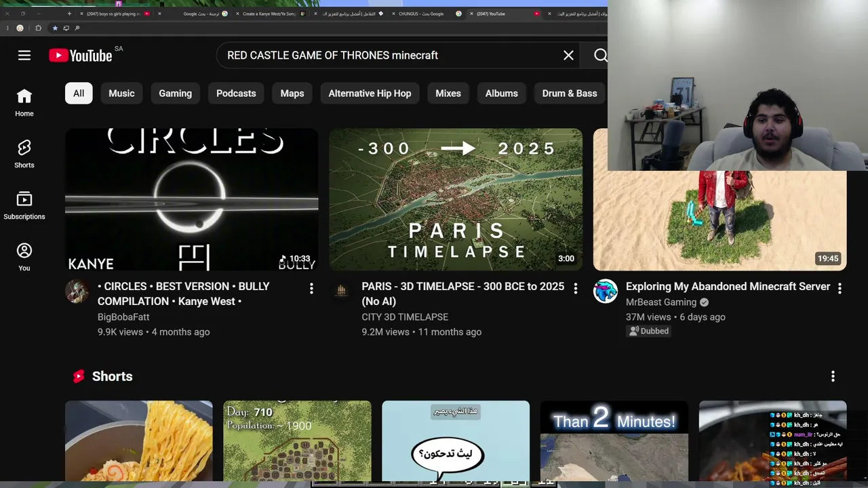The image size is (868, 488).
Task: Open the browser extensions puzzle icon
Action: pos(38,28)
